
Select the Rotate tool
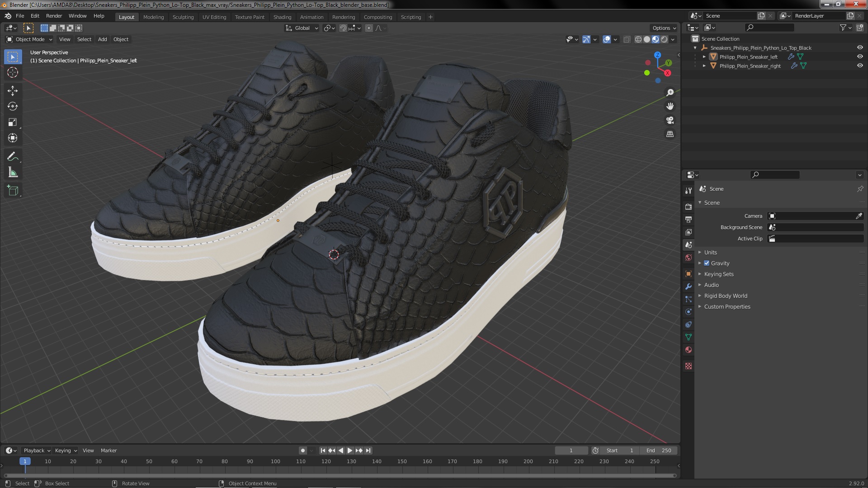tap(13, 107)
